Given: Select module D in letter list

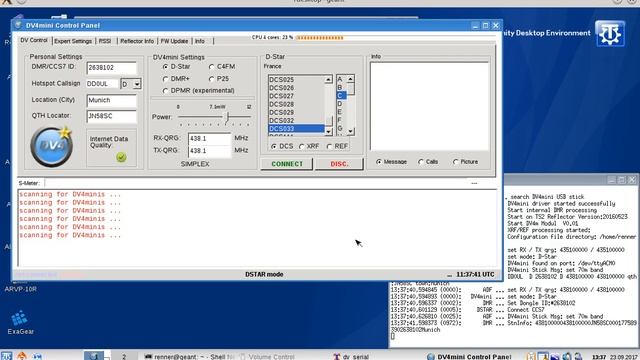Looking at the screenshot, I should [x=342, y=104].
